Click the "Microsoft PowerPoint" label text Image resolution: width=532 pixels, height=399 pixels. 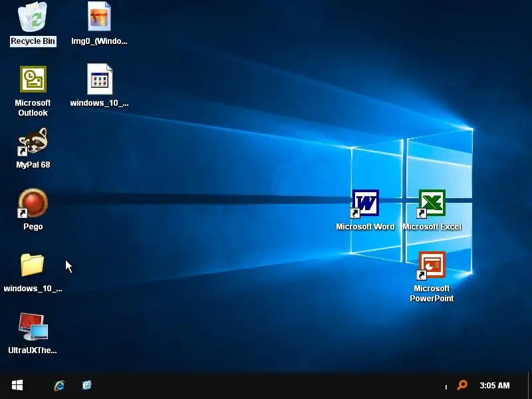click(x=432, y=293)
